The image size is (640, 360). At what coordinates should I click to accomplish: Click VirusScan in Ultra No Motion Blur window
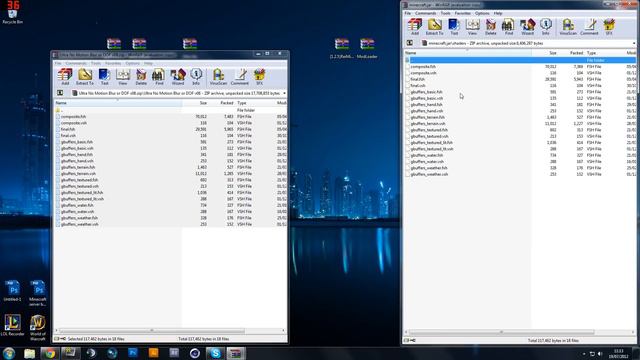(218, 77)
